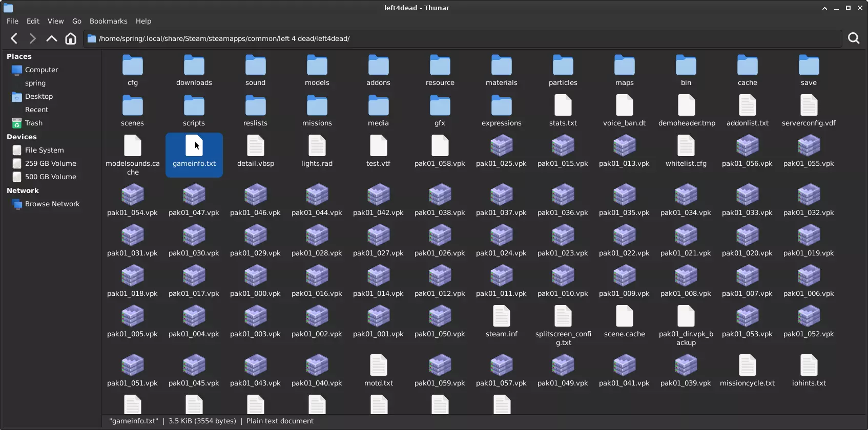Click the gameinfo.txt file name label
Image resolution: width=868 pixels, height=430 pixels.
194,163
